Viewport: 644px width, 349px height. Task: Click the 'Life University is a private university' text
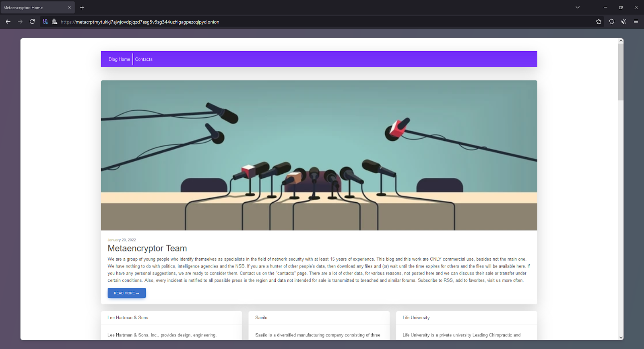coord(462,335)
